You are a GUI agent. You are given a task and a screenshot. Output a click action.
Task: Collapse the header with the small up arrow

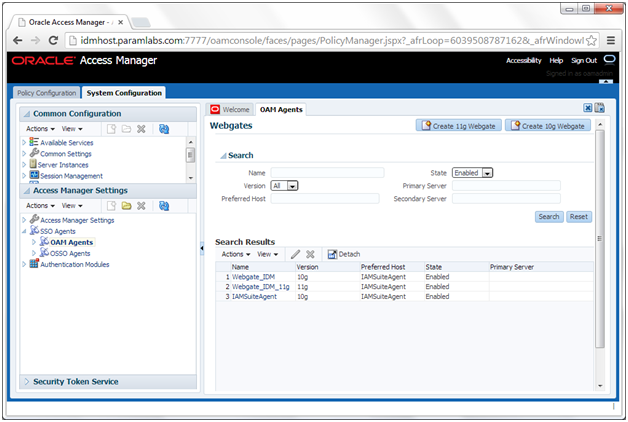tap(606, 82)
